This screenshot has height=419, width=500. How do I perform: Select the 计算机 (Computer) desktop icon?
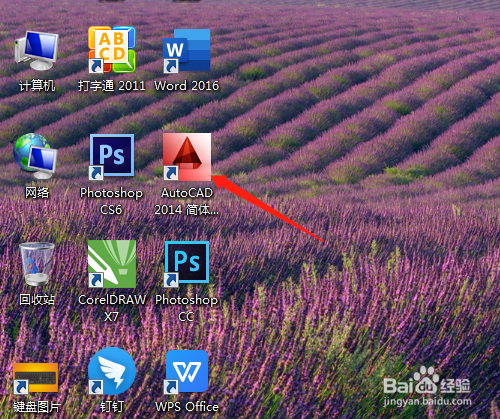tap(37, 50)
